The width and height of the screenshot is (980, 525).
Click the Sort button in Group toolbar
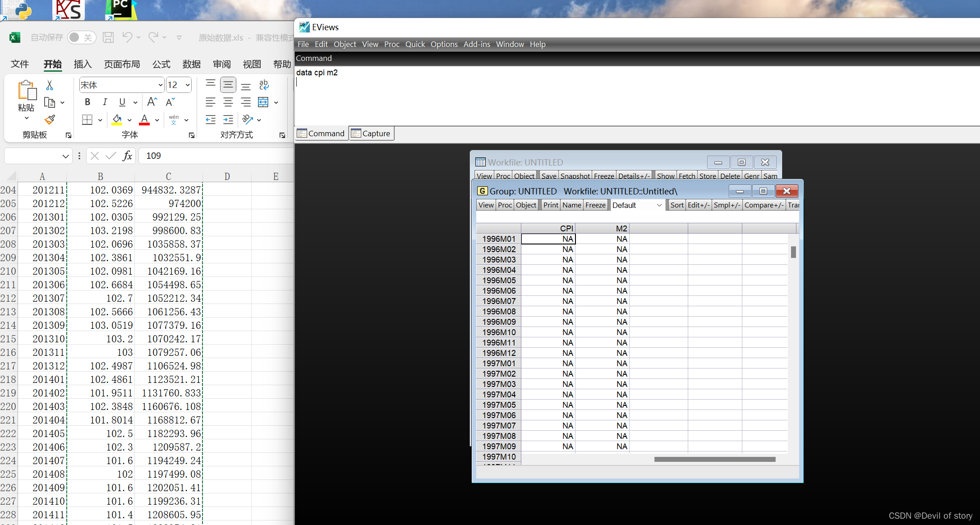(x=676, y=205)
